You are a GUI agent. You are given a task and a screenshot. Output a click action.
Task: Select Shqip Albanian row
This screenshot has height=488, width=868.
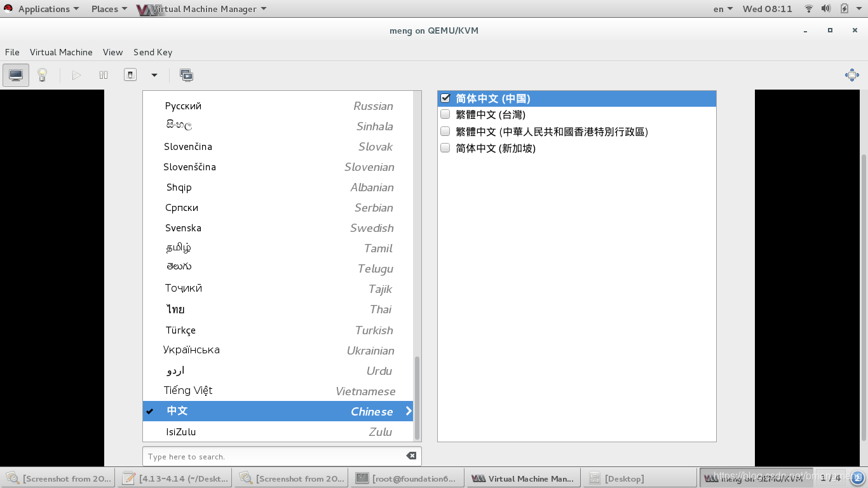click(x=278, y=187)
